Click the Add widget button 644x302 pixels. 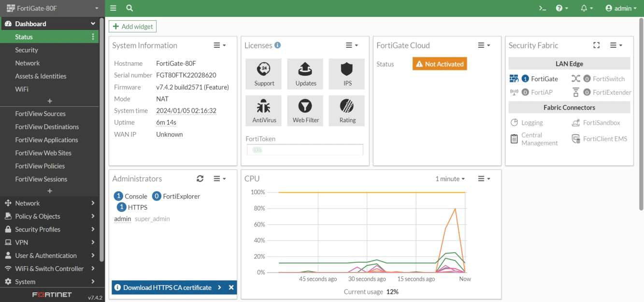(x=133, y=27)
